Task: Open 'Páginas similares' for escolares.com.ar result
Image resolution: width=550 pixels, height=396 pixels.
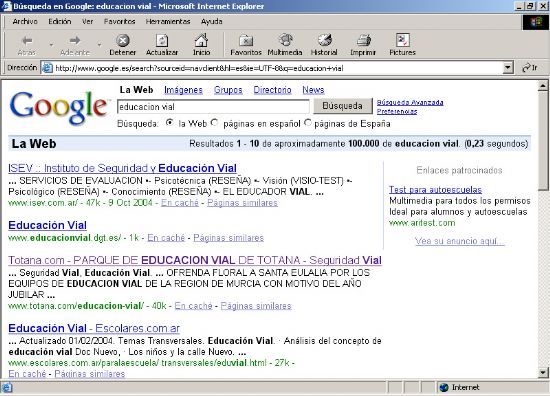Action: tap(90, 374)
